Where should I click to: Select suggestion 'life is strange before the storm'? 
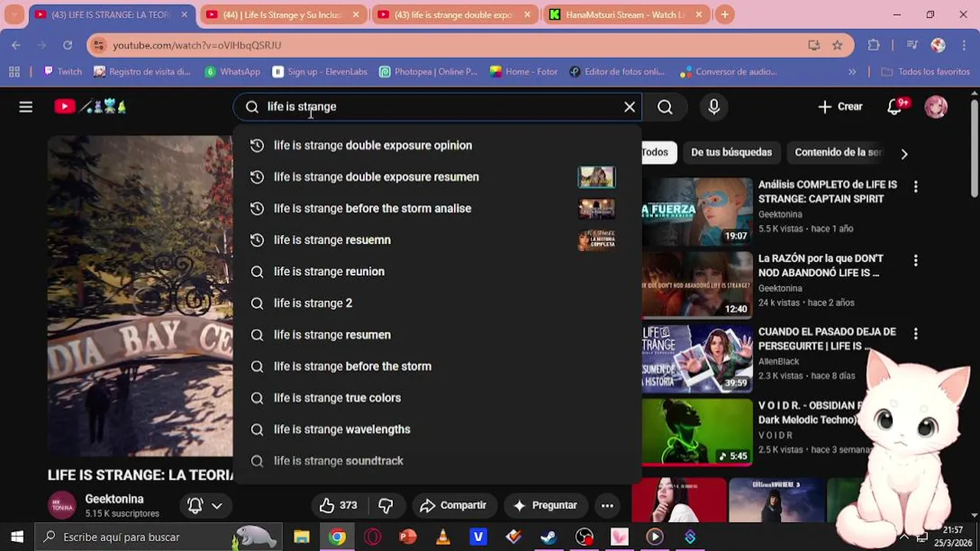click(x=436, y=366)
